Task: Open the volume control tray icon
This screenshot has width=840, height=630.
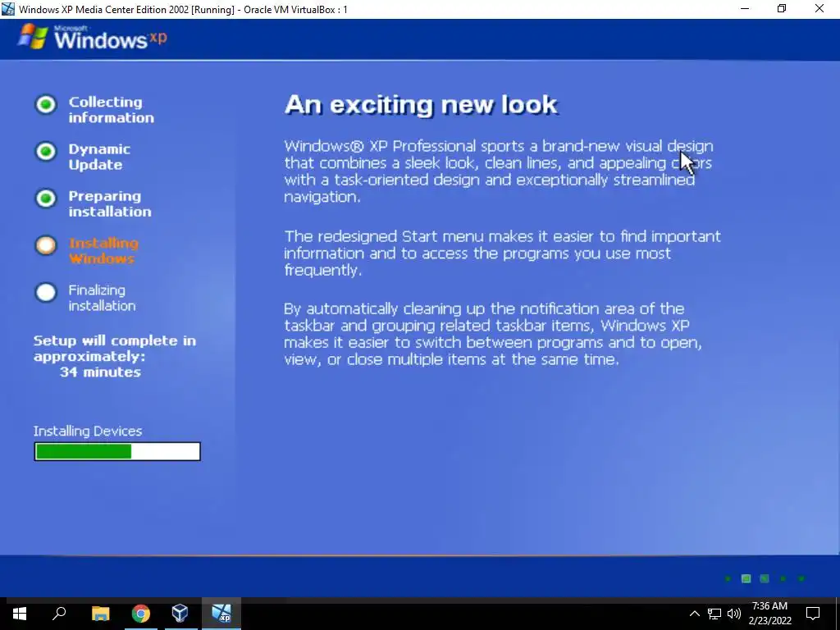Action: (734, 614)
